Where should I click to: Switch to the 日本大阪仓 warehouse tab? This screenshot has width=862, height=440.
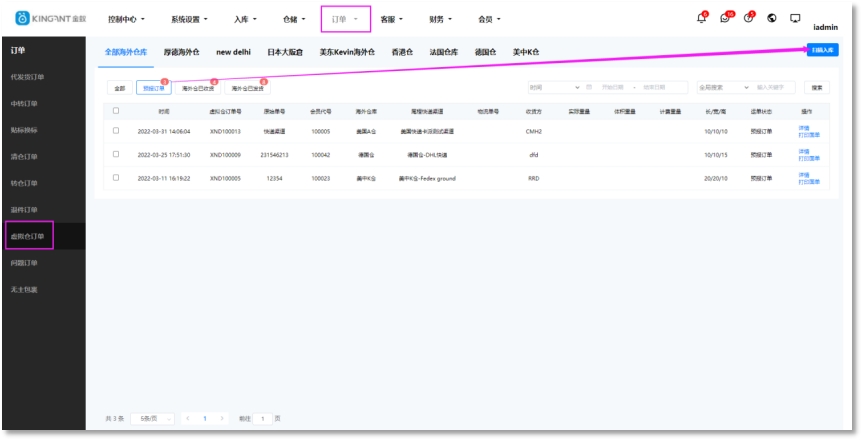pyautogui.click(x=285, y=51)
